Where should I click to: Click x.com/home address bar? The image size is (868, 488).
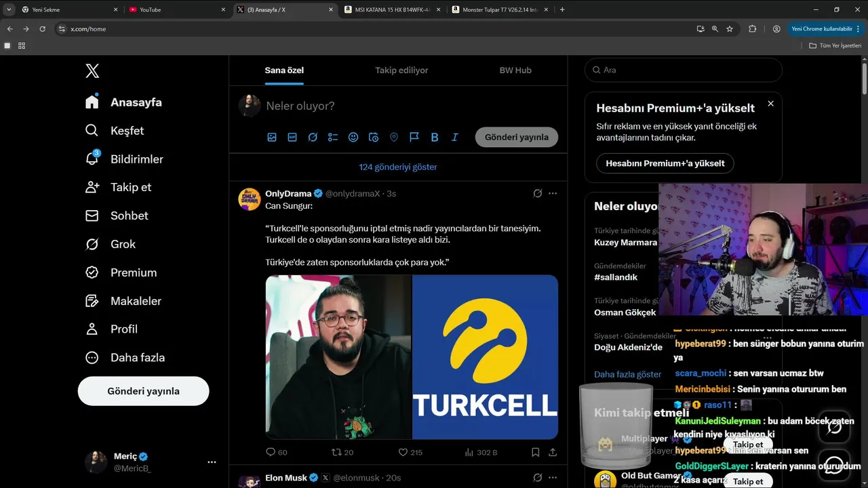pos(373,29)
